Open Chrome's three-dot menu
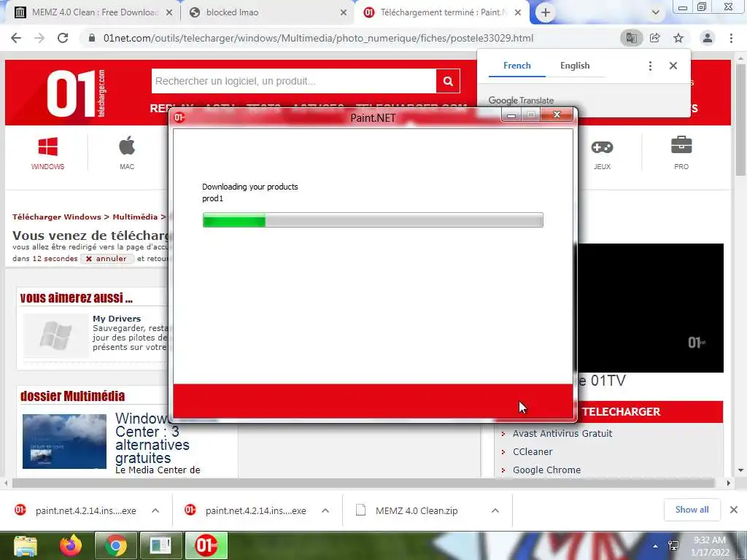Screen dimensions: 747x560 pyautogui.click(x=731, y=38)
